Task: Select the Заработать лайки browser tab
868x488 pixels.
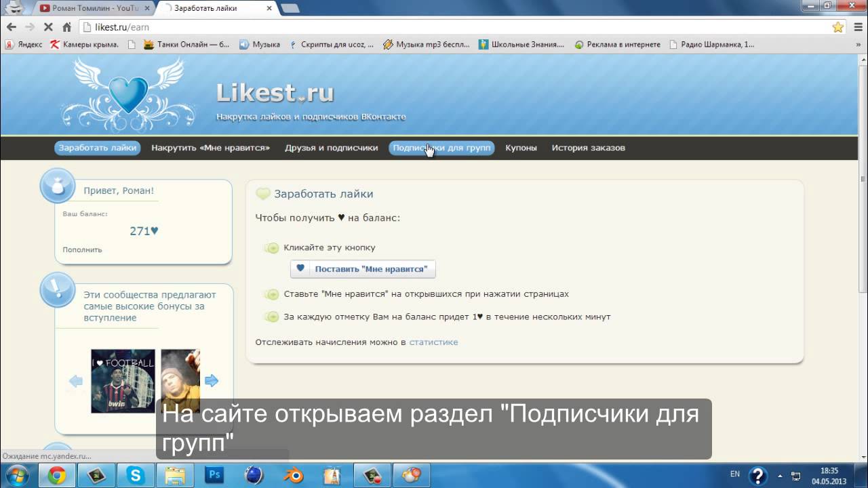Action: [x=216, y=8]
